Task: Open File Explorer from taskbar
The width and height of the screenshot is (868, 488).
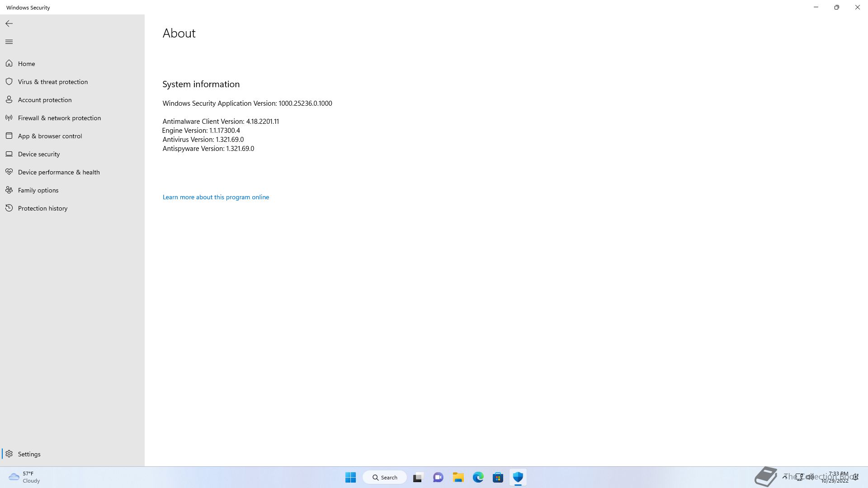Action: 458,477
